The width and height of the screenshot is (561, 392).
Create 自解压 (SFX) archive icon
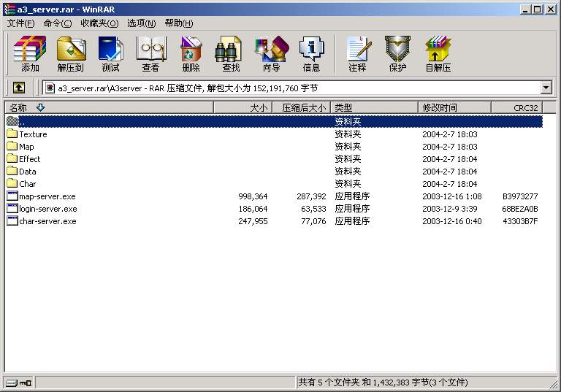(438, 54)
